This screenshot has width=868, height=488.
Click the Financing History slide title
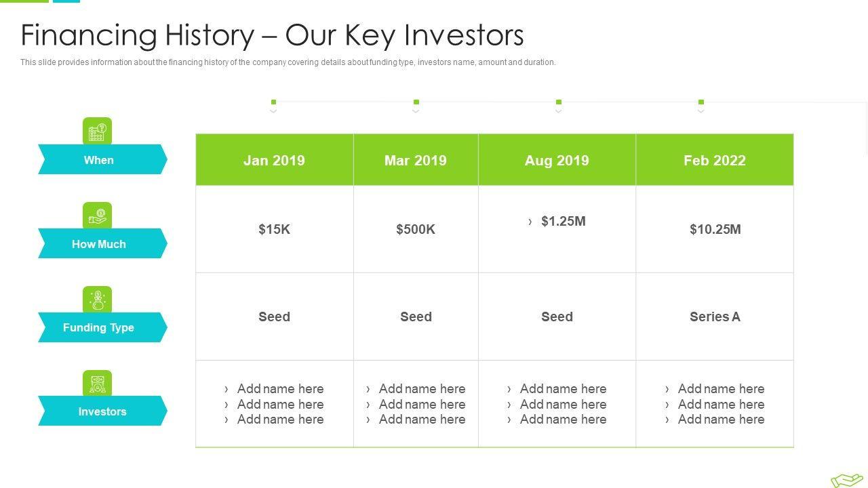click(x=272, y=35)
